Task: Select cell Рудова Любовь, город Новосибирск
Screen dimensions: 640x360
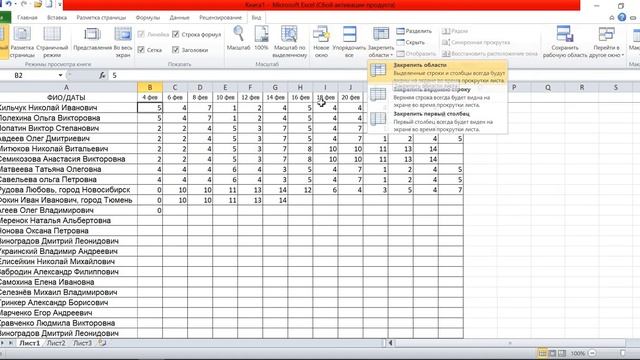Action: click(69, 190)
